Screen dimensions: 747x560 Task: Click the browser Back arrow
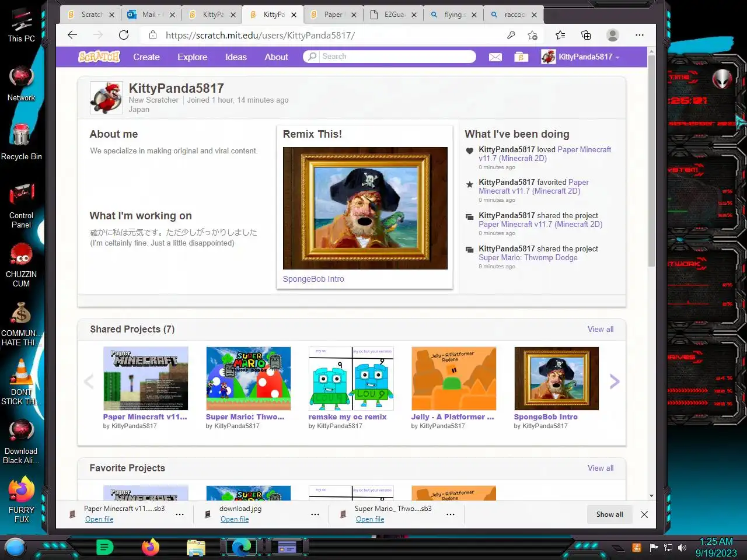72,35
